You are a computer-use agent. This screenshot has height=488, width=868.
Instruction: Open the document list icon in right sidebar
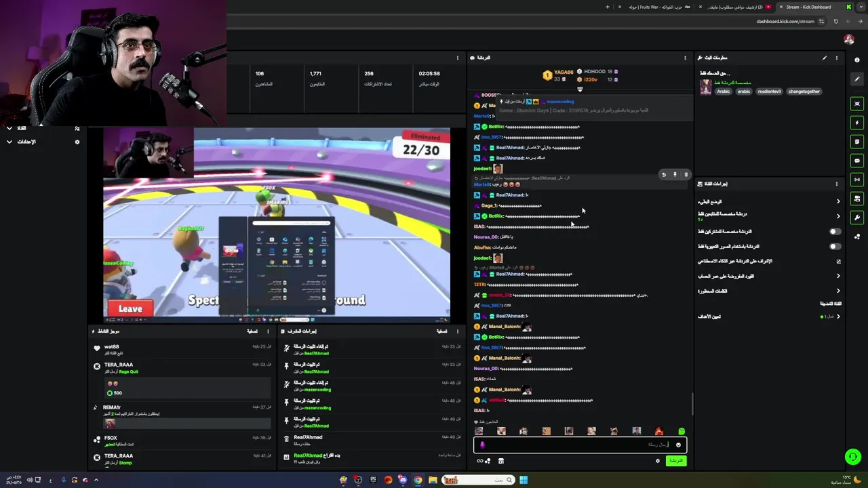point(857,142)
